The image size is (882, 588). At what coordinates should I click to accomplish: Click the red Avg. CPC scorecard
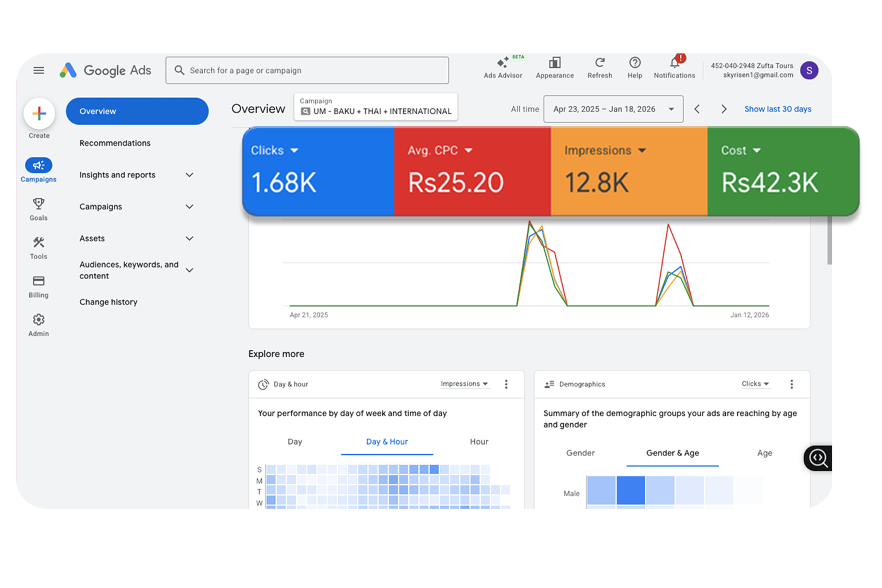[472, 171]
